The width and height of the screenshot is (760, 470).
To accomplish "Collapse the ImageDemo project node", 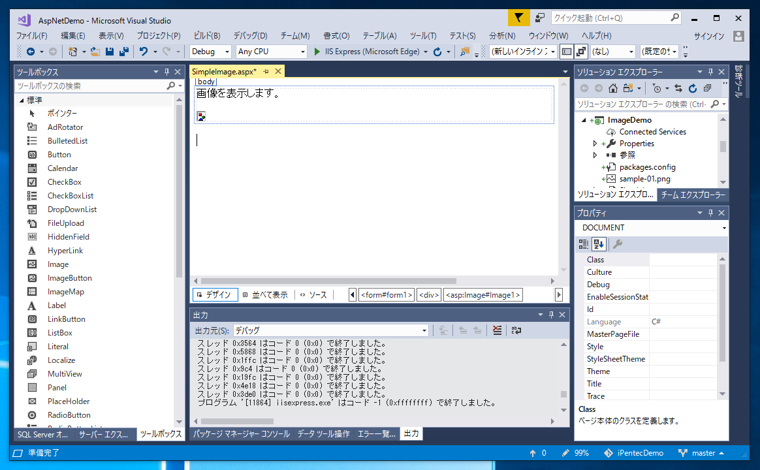I will pos(584,120).
